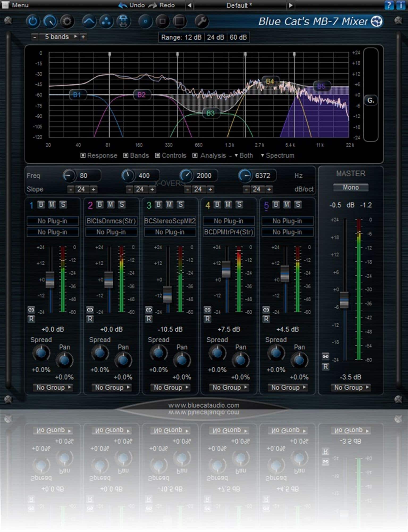The image size is (408, 532).
Task: Toggle the power bypass icon
Action: [33, 21]
